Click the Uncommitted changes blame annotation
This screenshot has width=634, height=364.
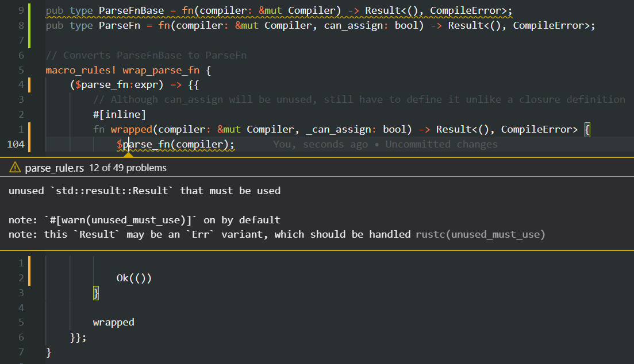click(x=443, y=144)
